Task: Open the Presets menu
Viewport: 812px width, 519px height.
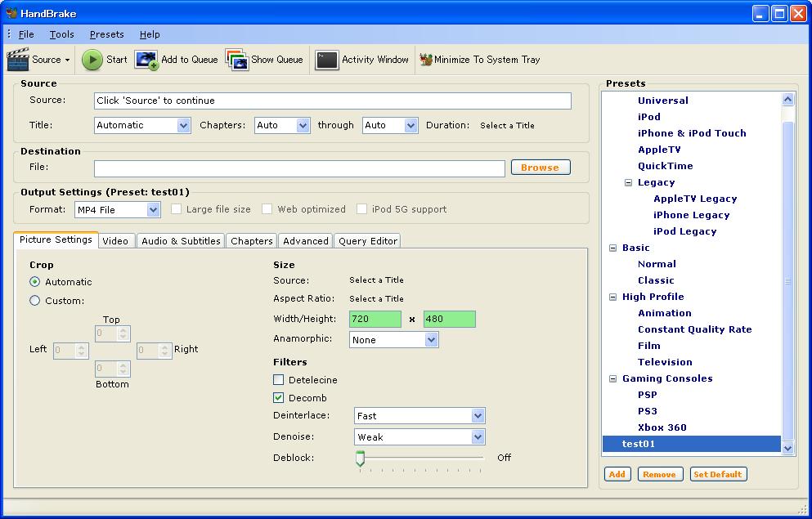Action: tap(106, 34)
